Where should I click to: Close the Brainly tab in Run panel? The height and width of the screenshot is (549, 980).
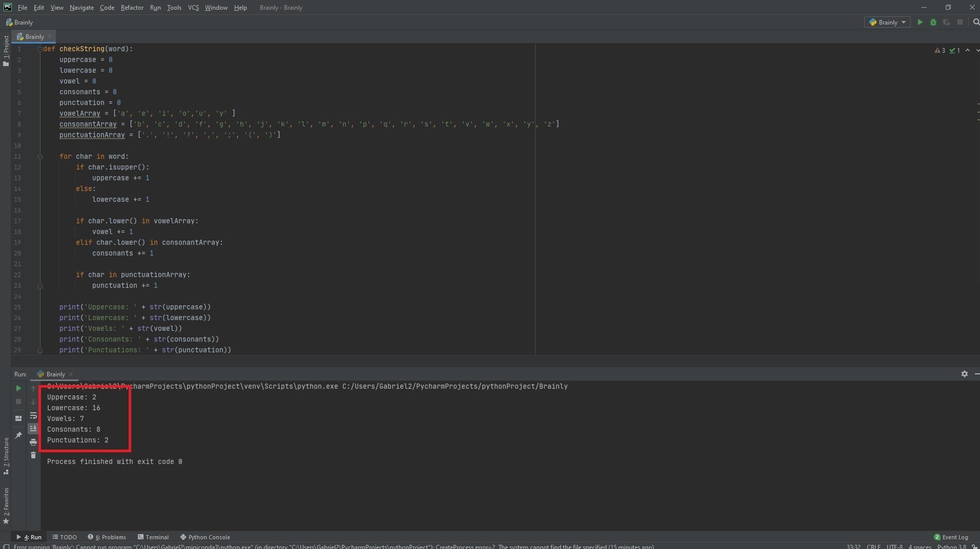tap(71, 374)
